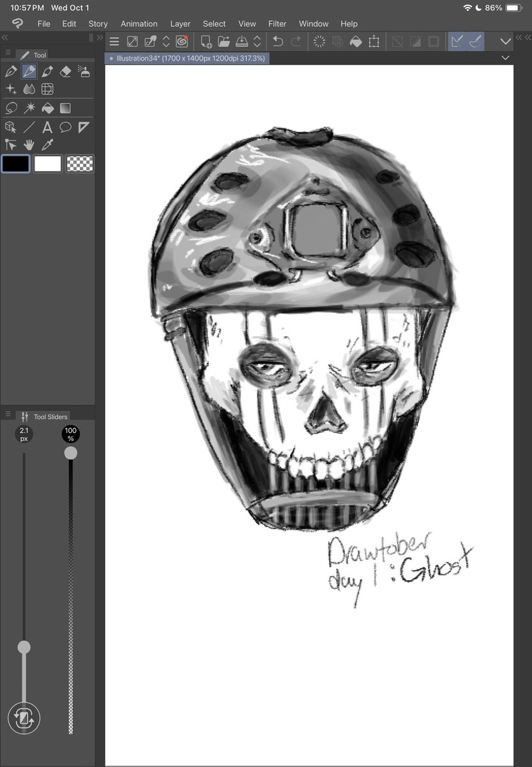The height and width of the screenshot is (767, 532).
Task: Select the black main color swatch
Action: pos(16,164)
